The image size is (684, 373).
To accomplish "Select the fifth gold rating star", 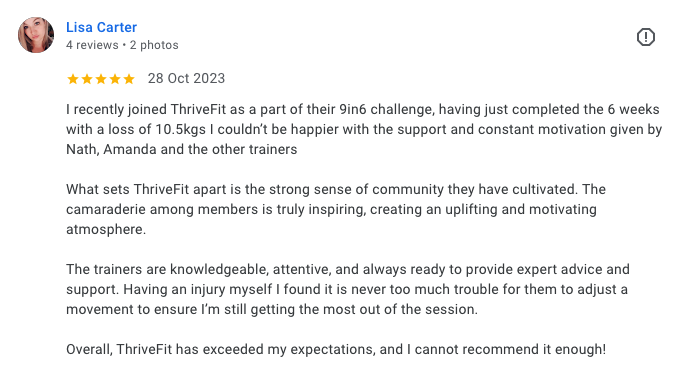I will [129, 79].
